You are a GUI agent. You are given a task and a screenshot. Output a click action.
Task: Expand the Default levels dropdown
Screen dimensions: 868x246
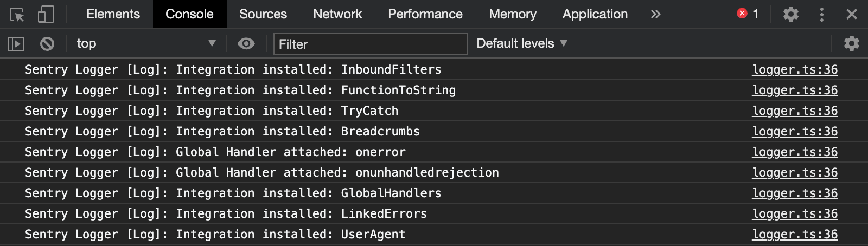[x=521, y=43]
